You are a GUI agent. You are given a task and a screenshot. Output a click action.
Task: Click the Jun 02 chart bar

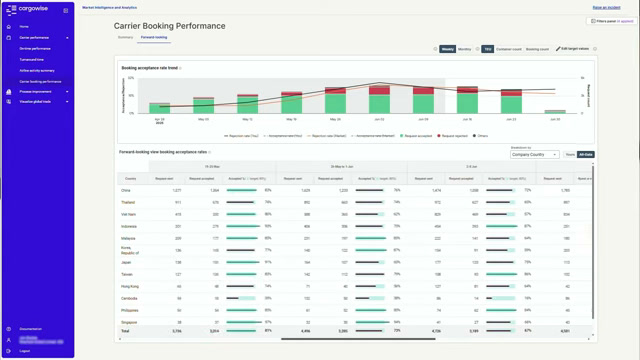(x=379, y=99)
